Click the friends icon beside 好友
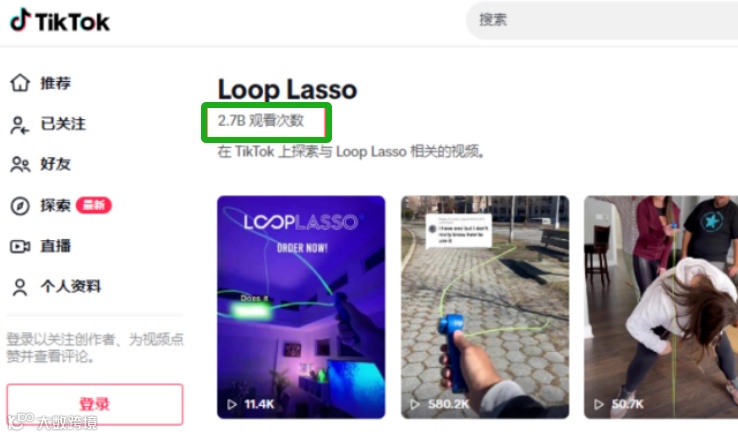This screenshot has width=738, height=437. point(20,164)
